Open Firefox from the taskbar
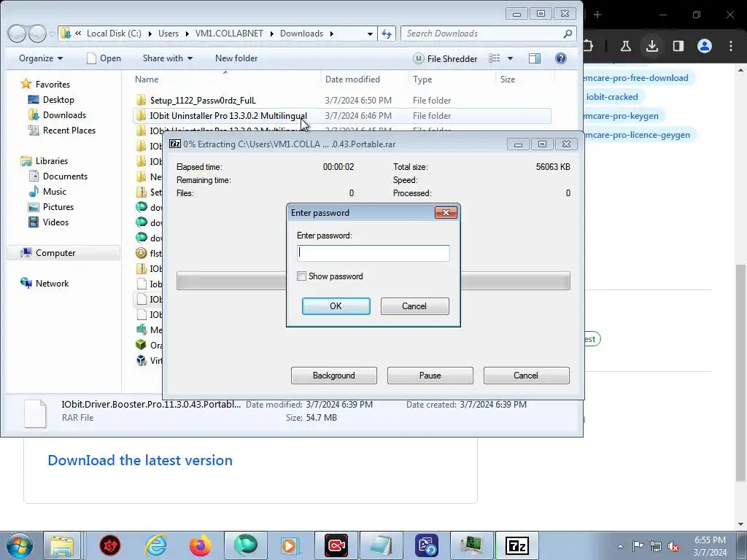The image size is (747, 560). pos(200,545)
